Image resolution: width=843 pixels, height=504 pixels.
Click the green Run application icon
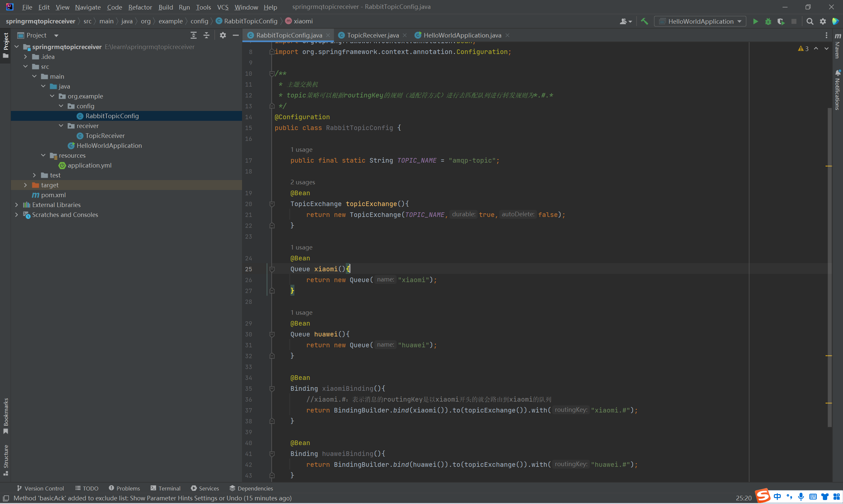tap(755, 21)
